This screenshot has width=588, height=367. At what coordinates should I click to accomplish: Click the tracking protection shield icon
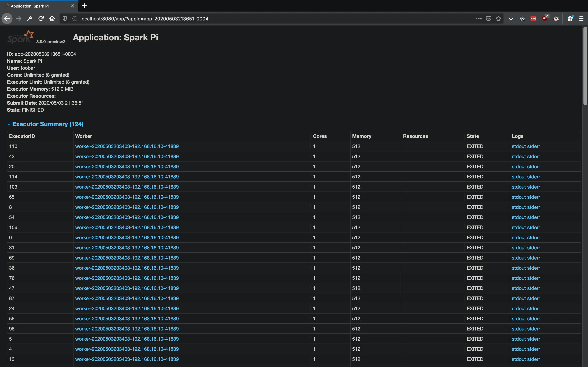pyautogui.click(x=65, y=19)
